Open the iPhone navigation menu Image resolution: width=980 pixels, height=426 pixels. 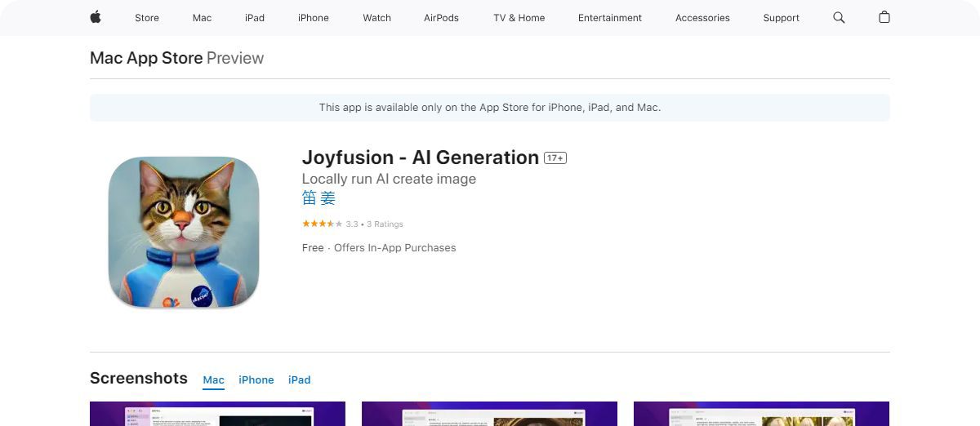314,18
